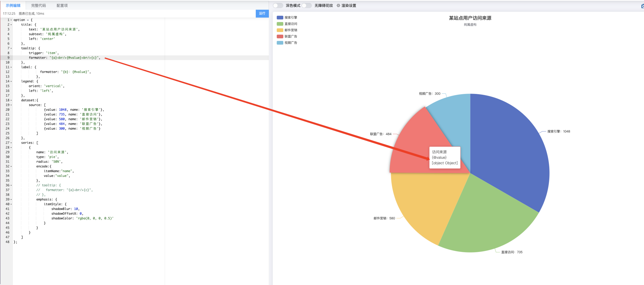
Task: Collapse the encode block on line 32
Action: [11, 167]
